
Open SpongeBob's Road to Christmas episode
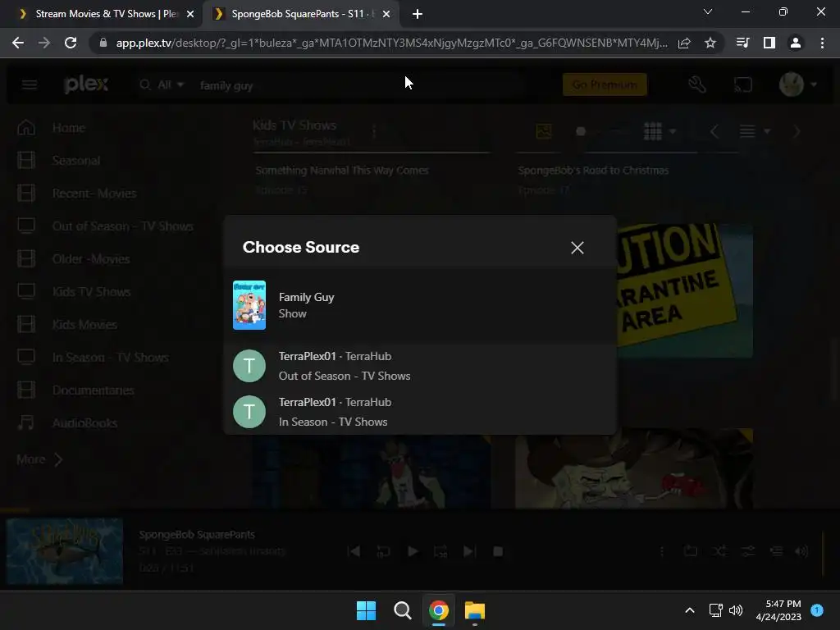[x=593, y=171]
